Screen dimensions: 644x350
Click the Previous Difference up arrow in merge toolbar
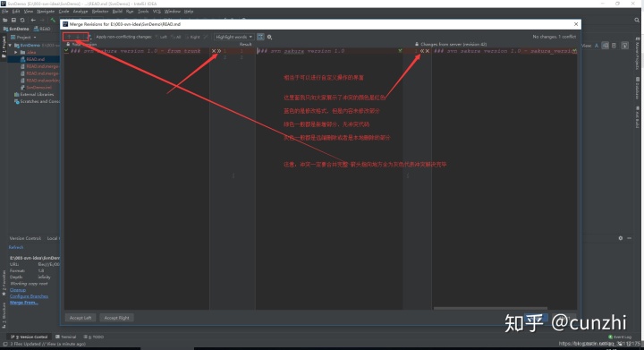pos(69,37)
